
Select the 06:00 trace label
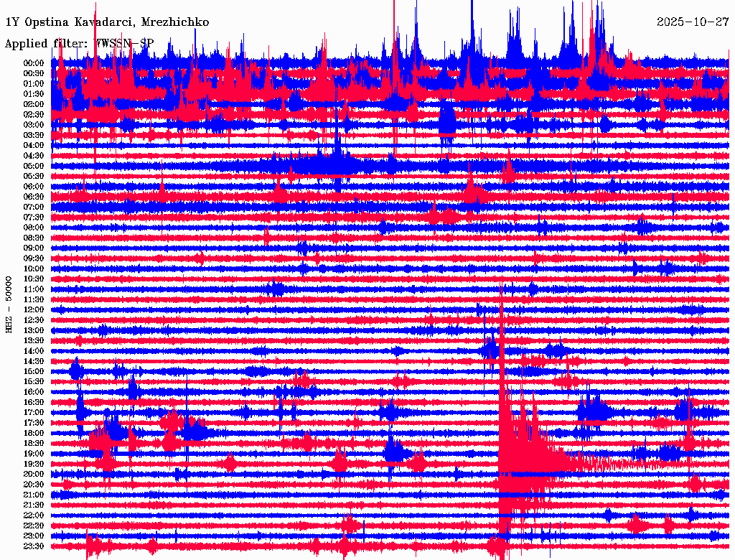[x=34, y=187]
